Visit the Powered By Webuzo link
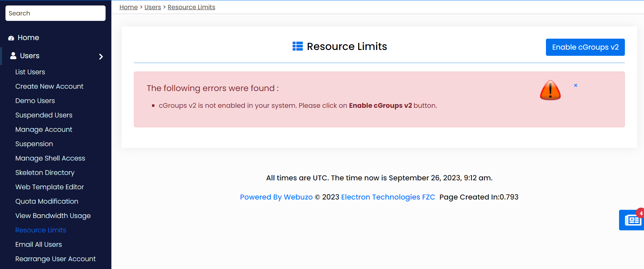644x269 pixels. 276,197
